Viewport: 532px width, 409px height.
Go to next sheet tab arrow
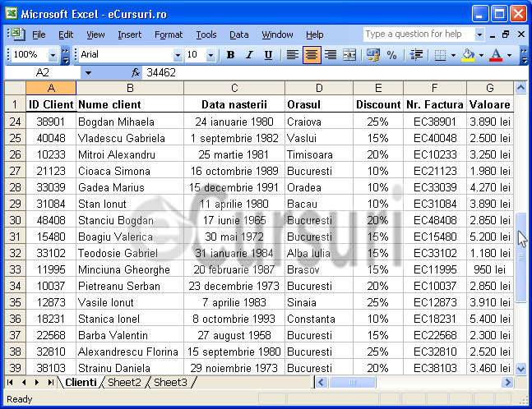tap(37, 383)
